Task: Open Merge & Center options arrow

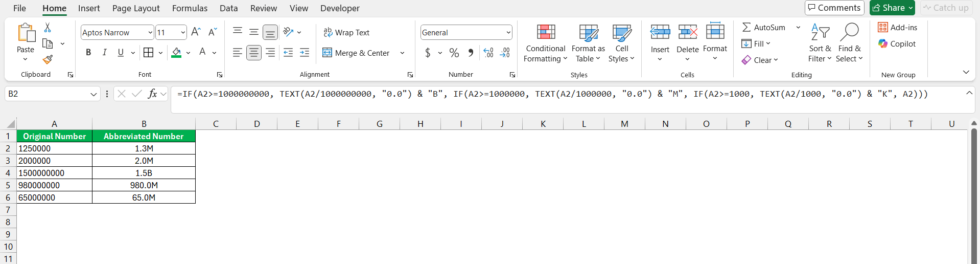Action: [x=402, y=53]
